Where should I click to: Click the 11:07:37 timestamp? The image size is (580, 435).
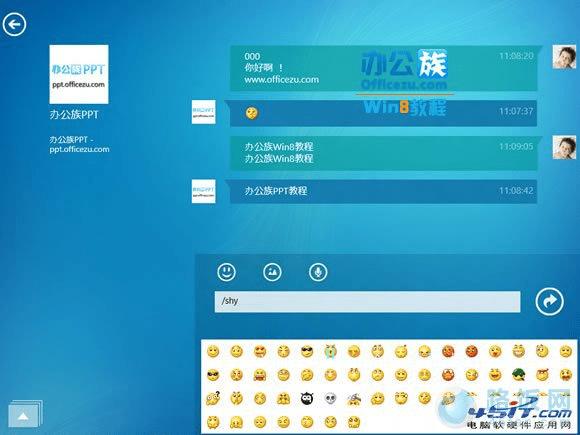point(516,111)
